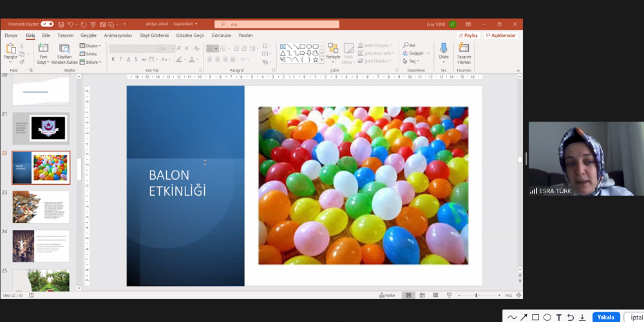Click the Undo arrow in quick access toolbar

pos(71,24)
